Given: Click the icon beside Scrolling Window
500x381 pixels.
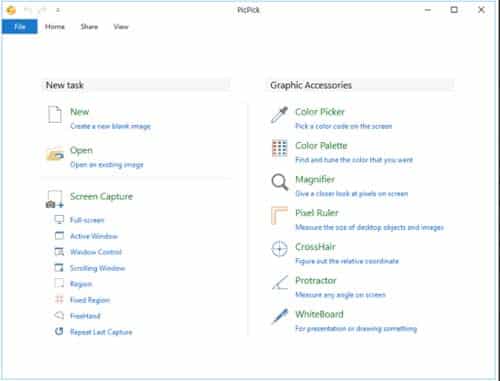Looking at the screenshot, I should point(59,268).
